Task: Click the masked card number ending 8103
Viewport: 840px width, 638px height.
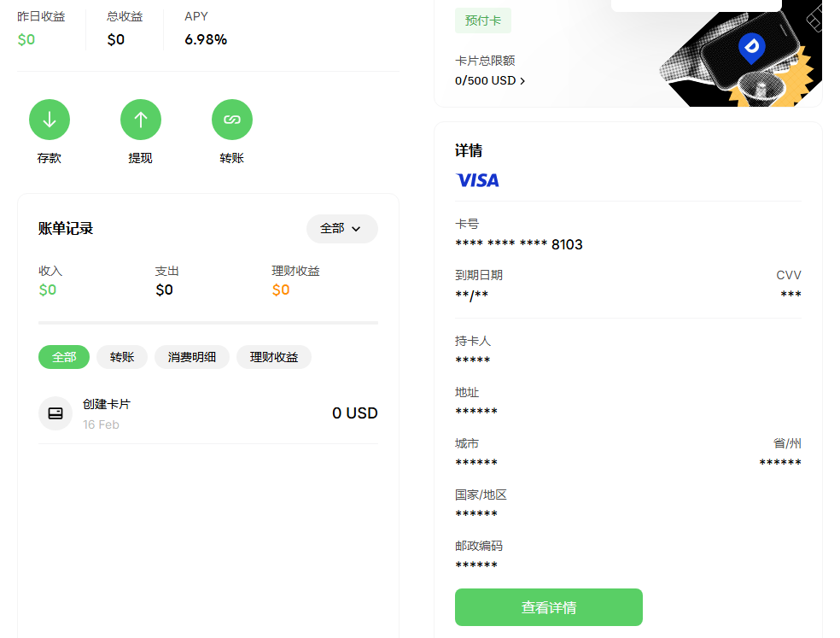Action: pos(518,244)
